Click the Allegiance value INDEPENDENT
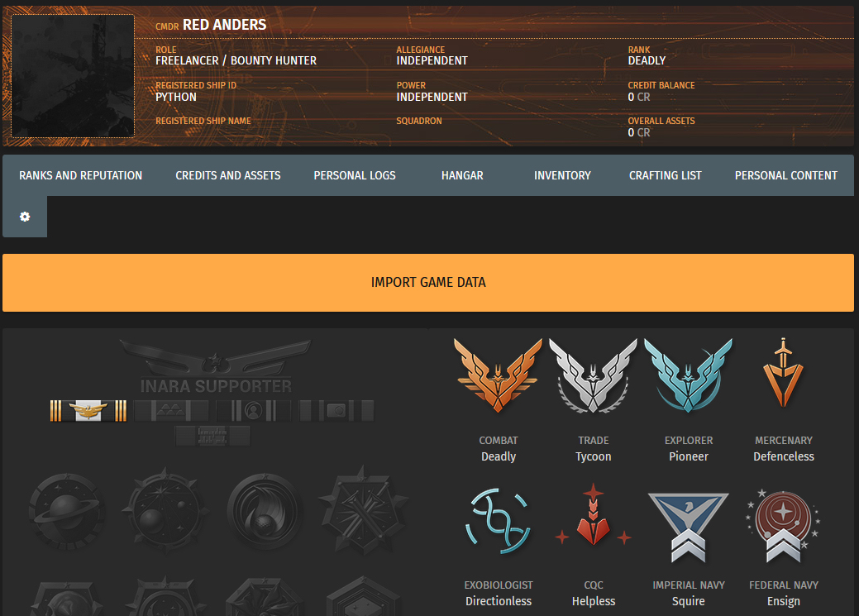 432,61
